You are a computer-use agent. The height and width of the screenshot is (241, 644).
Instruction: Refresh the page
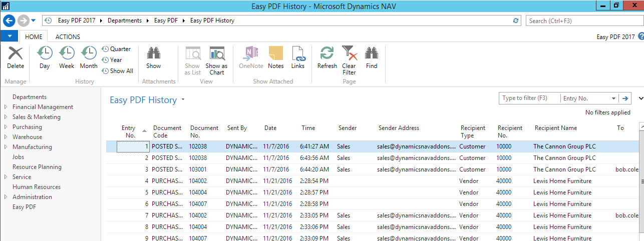point(327,58)
